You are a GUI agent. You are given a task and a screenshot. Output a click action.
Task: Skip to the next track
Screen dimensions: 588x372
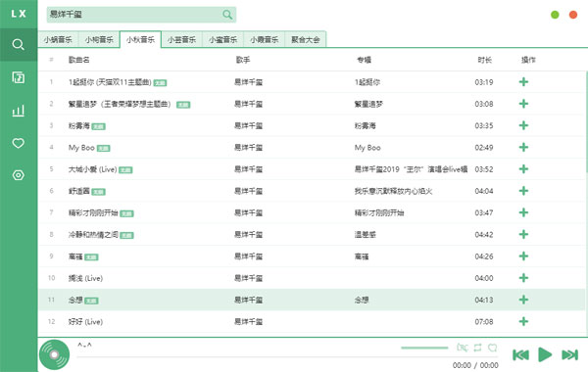[x=569, y=354]
